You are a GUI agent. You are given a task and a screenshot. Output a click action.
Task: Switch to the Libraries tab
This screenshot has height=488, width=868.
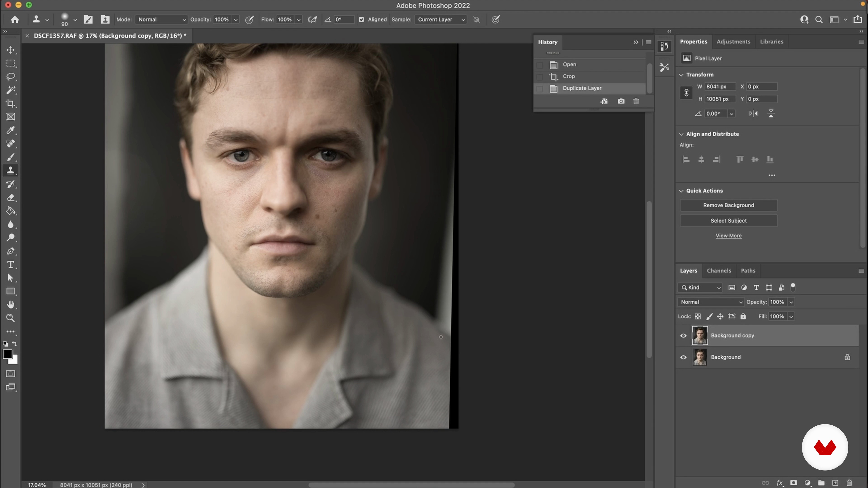pos(771,42)
